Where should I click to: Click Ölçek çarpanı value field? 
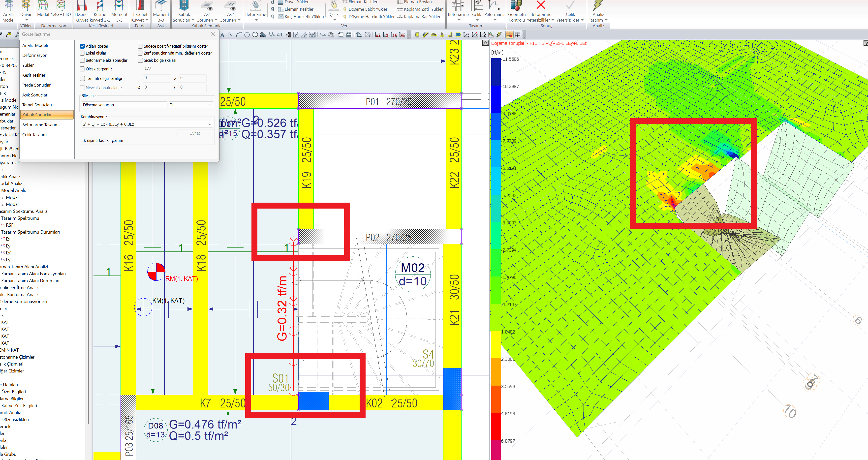pyautogui.click(x=157, y=69)
